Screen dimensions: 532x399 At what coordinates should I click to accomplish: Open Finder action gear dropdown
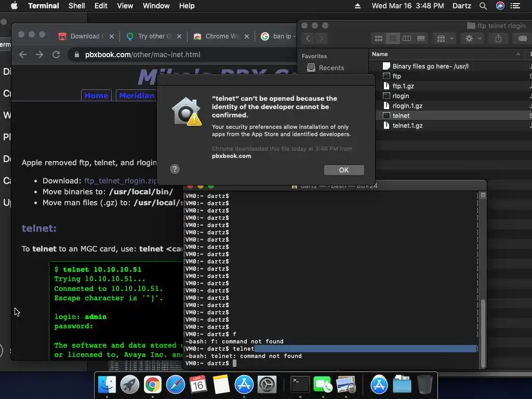473,38
